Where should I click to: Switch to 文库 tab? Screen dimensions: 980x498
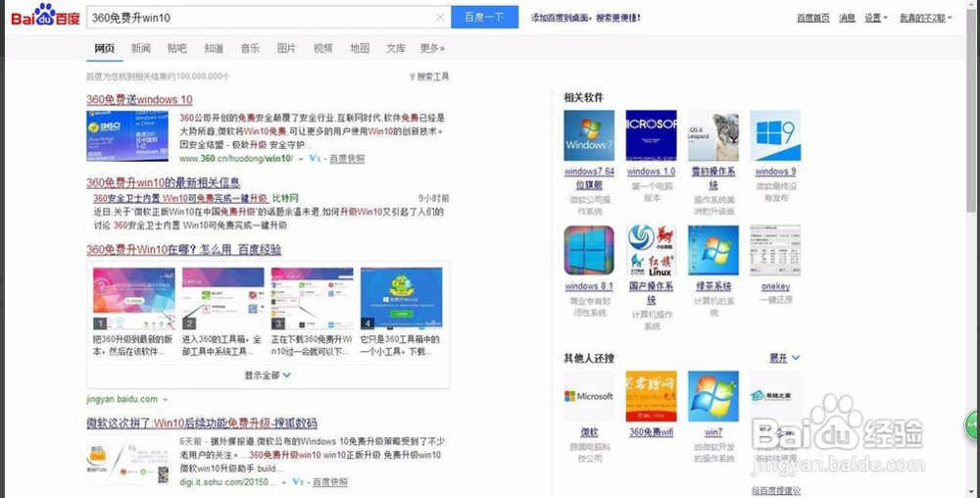[396, 48]
